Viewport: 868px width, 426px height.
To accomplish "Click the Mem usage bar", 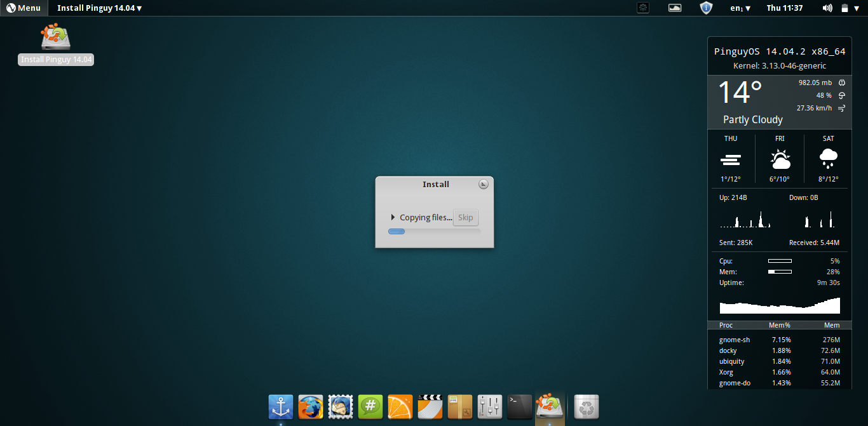I will click(x=780, y=272).
